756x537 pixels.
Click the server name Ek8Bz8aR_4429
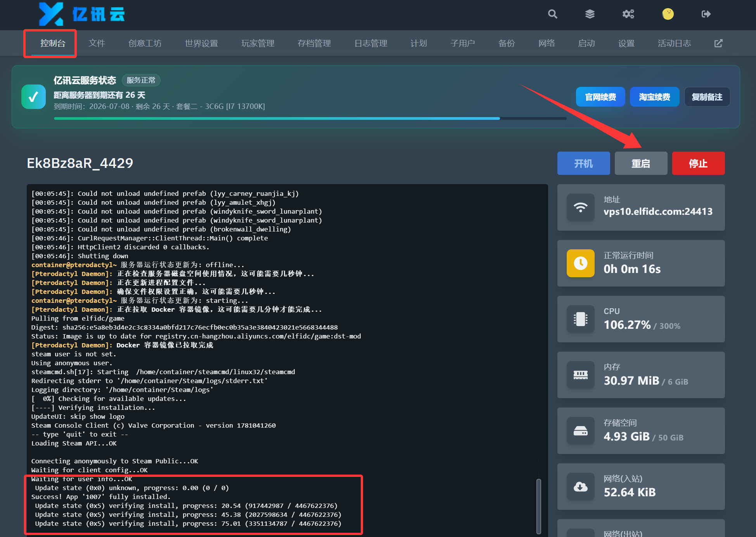pos(80,163)
